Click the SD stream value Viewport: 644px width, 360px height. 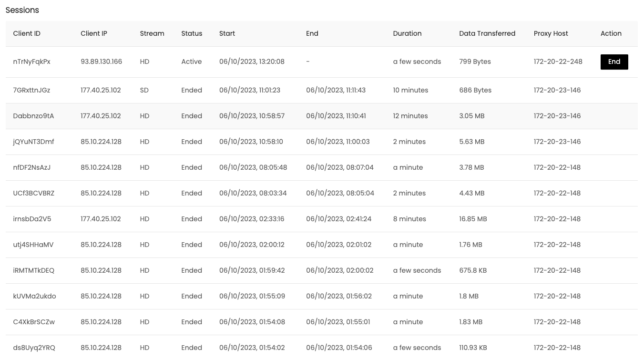144,90
